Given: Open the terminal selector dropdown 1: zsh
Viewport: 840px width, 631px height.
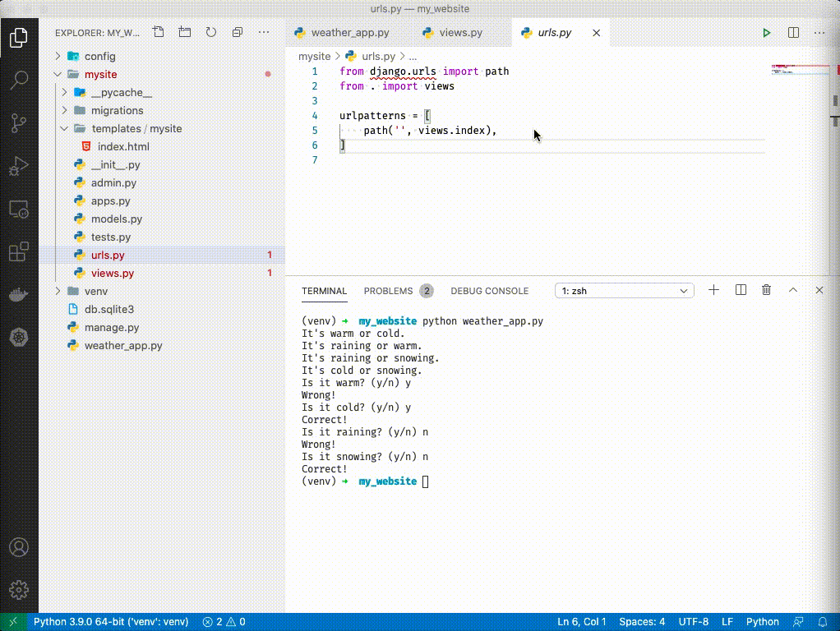Looking at the screenshot, I should click(625, 291).
